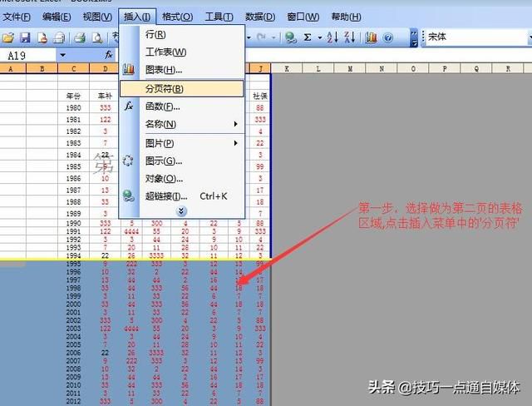The width and height of the screenshot is (532, 406).
Task: Choose 分页符(B) page break entry
Action: click(182, 88)
